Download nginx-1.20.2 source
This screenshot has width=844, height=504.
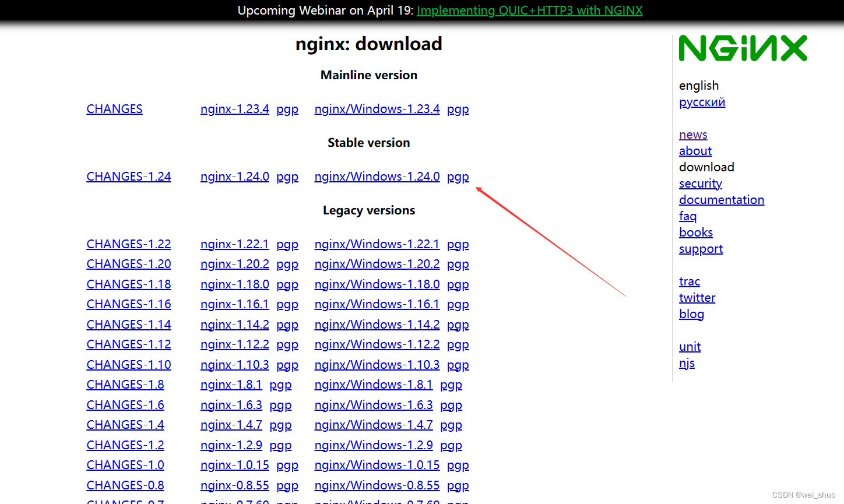[235, 264]
